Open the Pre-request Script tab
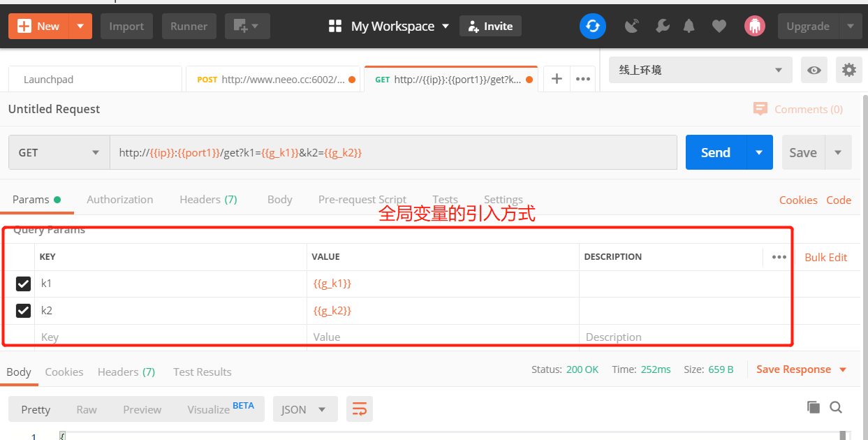The height and width of the screenshot is (440, 868). coord(362,199)
